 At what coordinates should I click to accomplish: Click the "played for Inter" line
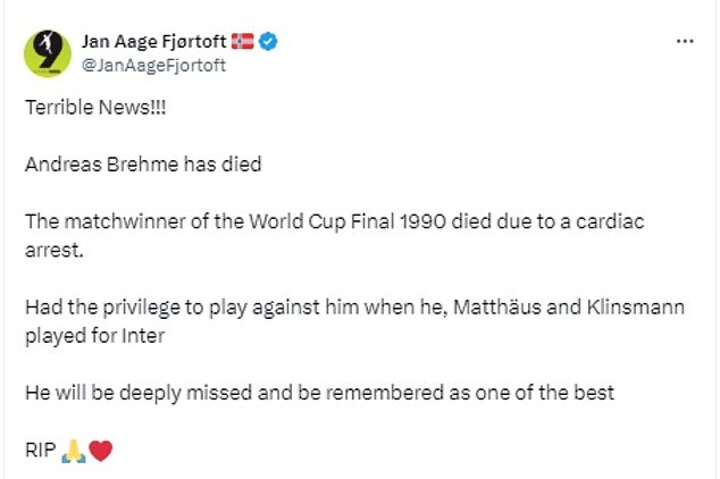pos(94,336)
